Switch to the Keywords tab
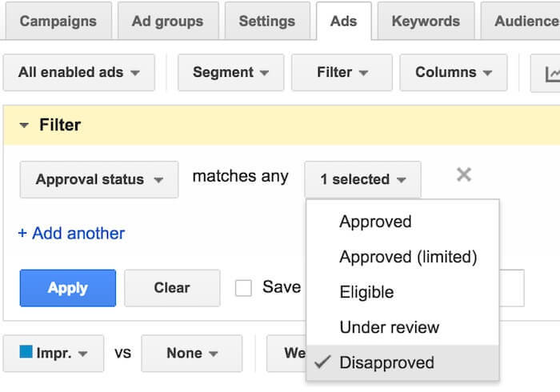The height and width of the screenshot is (392, 560). coord(426,21)
